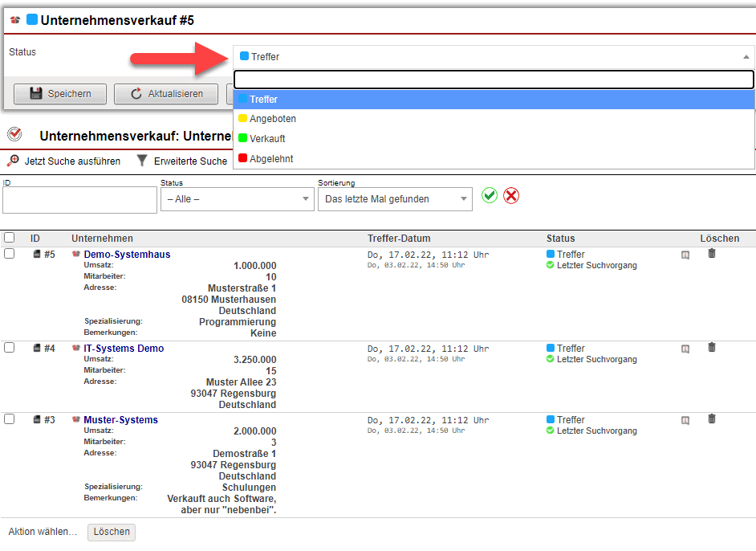Collapse the Treffer status select box

click(x=494, y=57)
